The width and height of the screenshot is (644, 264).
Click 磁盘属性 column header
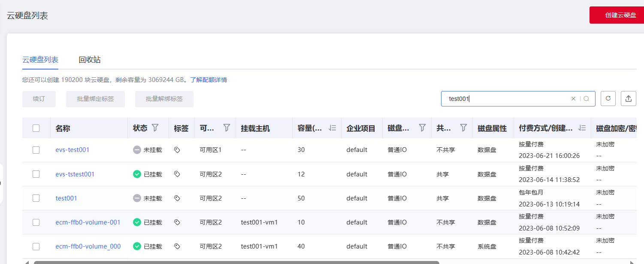(x=492, y=128)
